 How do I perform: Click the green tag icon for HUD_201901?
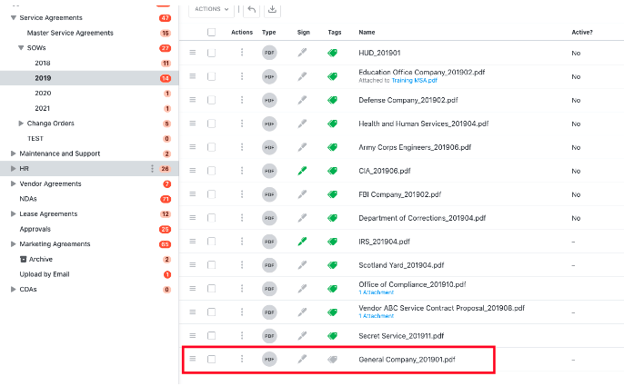click(333, 53)
